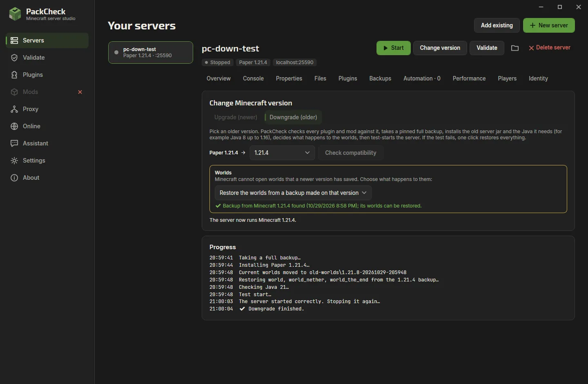
Task: Delete the pc-down-test server
Action: (550, 48)
